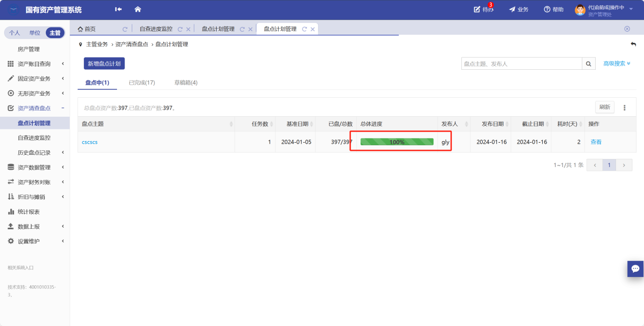Switch to 已完成(17) tab
644x326 pixels.
tap(141, 83)
